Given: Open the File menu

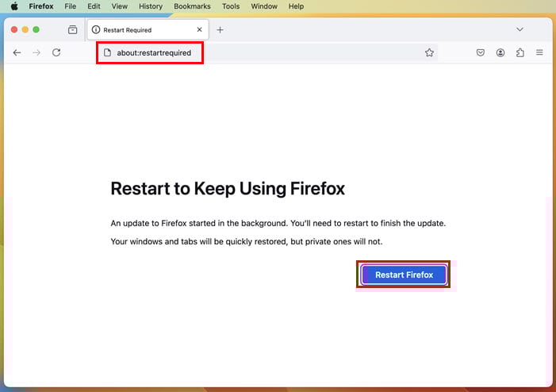Looking at the screenshot, I should point(71,6).
